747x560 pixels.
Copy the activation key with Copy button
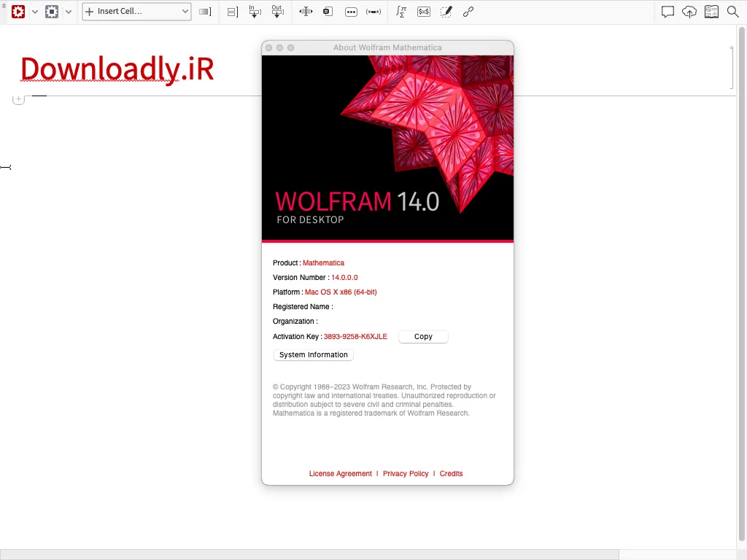click(423, 337)
